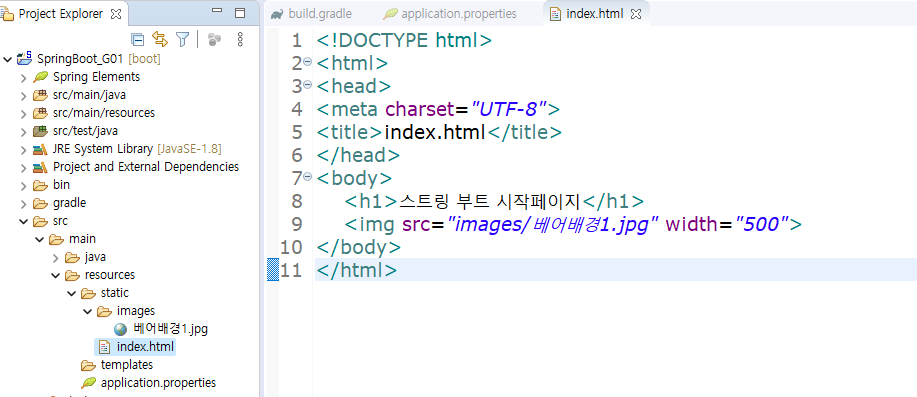Click the focus on active task icon
This screenshot has height=397, width=917.
pyautogui.click(x=215, y=40)
